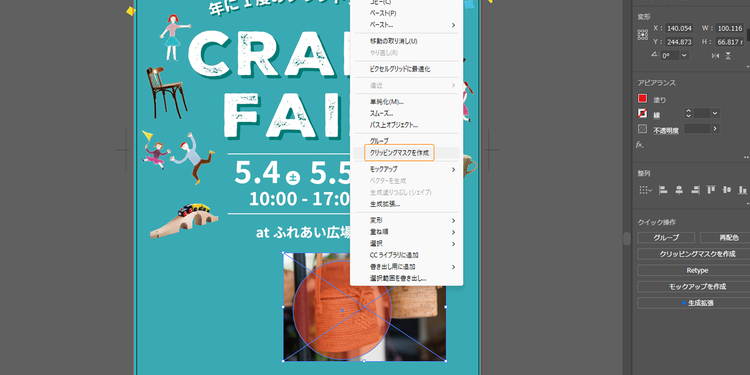The width and height of the screenshot is (750, 375).
Task: Click the center point of the red circle
Action: pos(342,310)
